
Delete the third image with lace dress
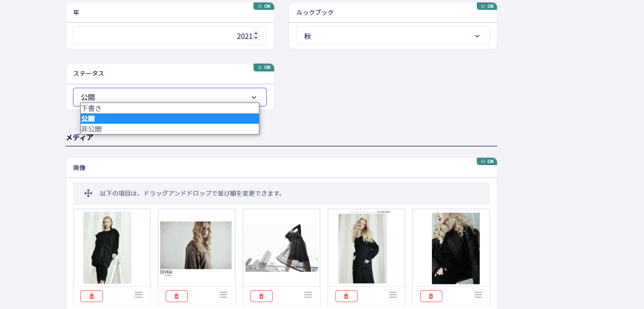[261, 296]
